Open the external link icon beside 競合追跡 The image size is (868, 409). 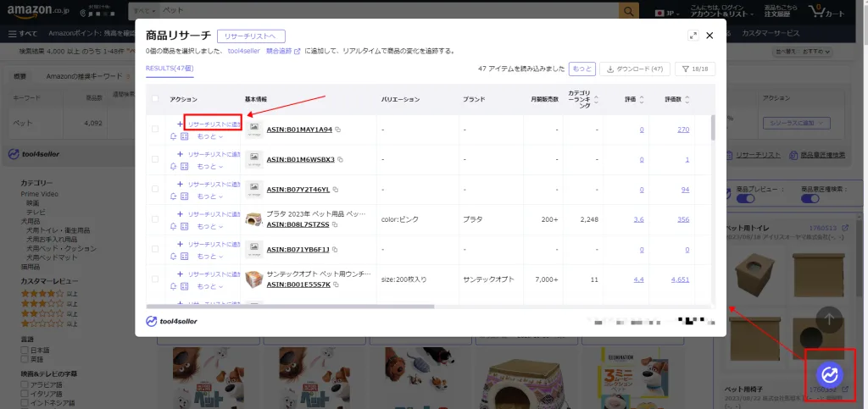point(298,52)
